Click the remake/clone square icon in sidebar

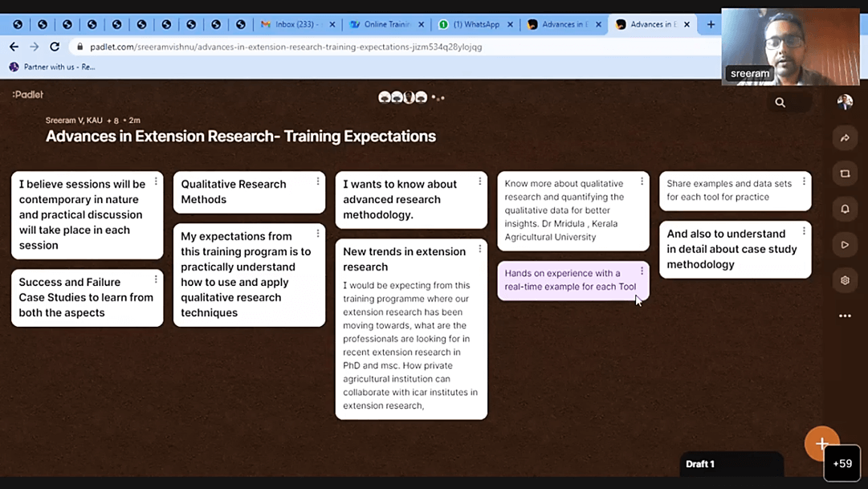pyautogui.click(x=845, y=173)
